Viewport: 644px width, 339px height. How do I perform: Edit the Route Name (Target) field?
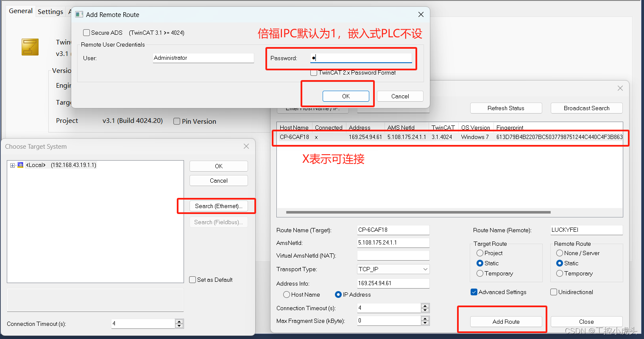tap(393, 230)
